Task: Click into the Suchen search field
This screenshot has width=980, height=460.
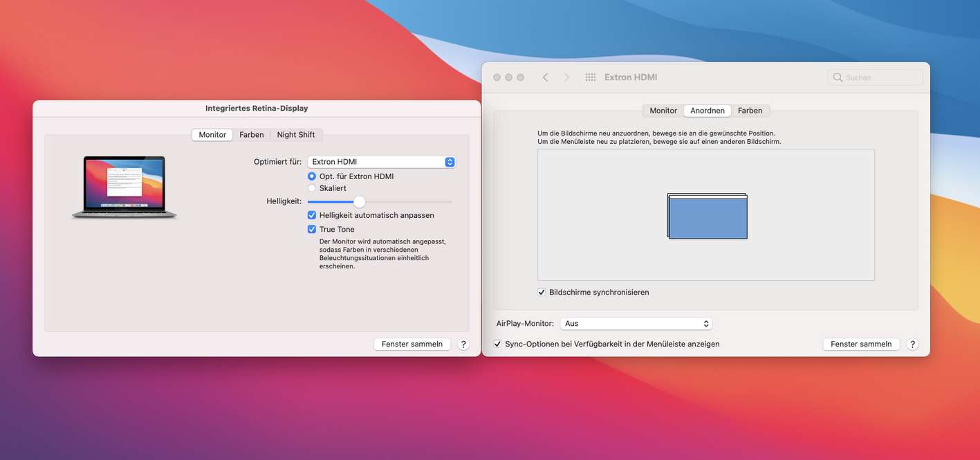Action: coord(876,77)
